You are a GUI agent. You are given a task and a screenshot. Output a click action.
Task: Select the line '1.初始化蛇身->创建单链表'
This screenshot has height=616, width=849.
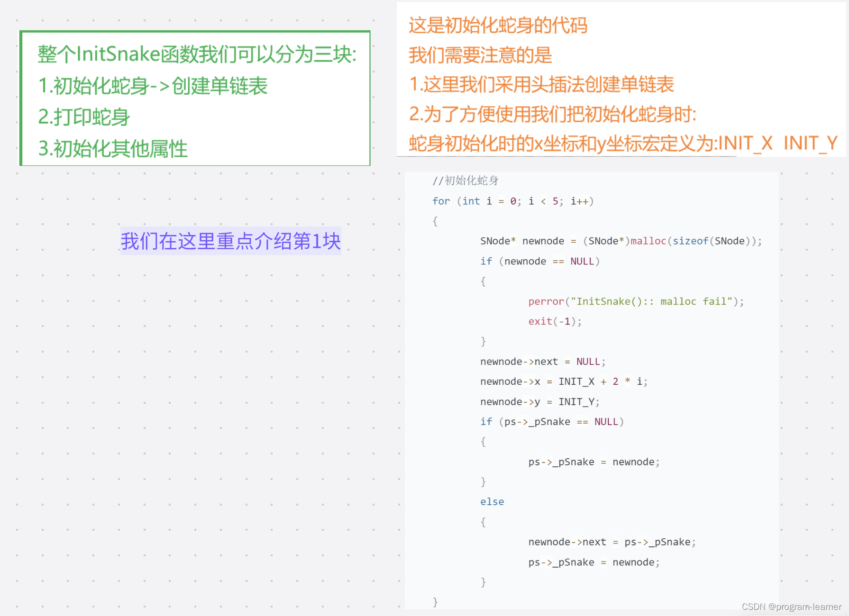click(x=153, y=86)
